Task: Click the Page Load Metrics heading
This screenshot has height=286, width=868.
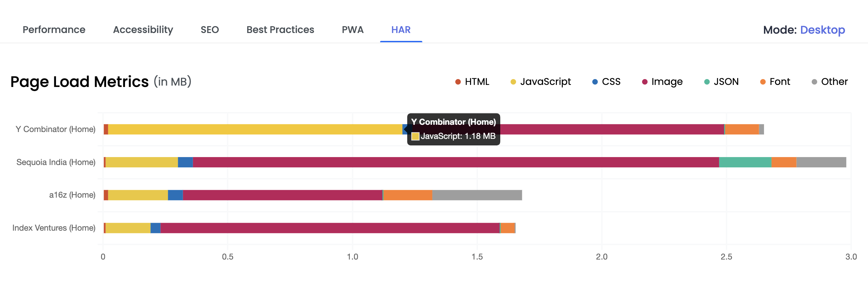Action: (80, 82)
